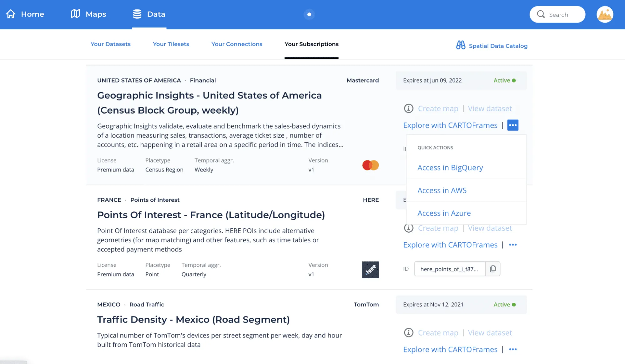Switch to the Your Datasets tab
Image resolution: width=625 pixels, height=364 pixels.
click(x=110, y=44)
